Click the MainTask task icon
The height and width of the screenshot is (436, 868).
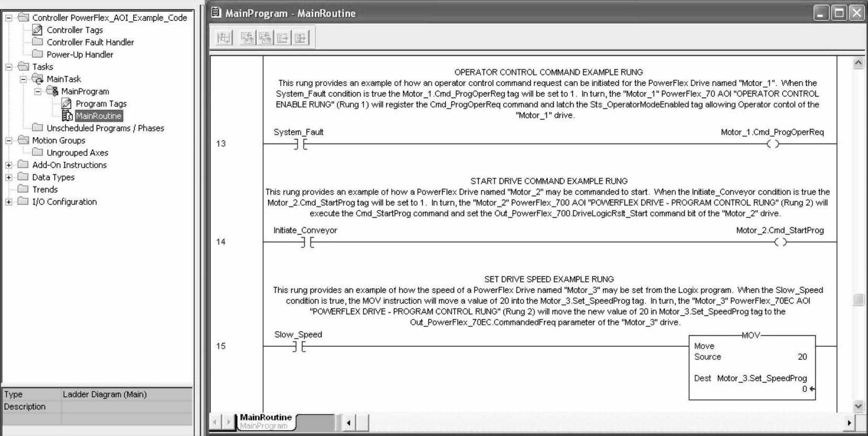(x=37, y=79)
